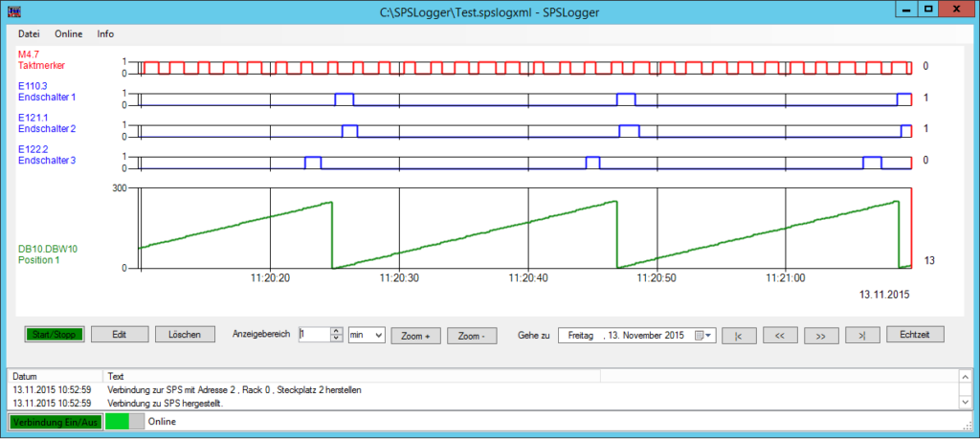
Task: Click the E110.3 Endschalter 1 signal label
Action: coord(47,92)
